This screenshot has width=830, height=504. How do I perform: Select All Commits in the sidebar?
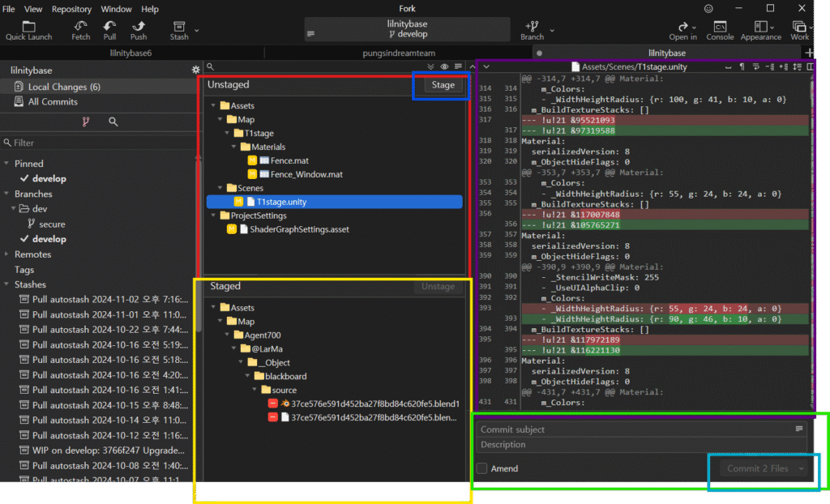(53, 102)
